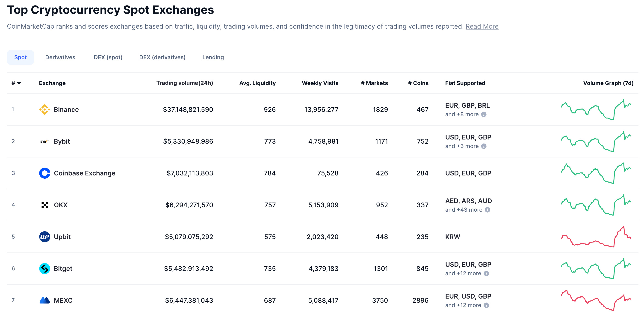Click info icon beside Binance's +8 more

click(484, 114)
